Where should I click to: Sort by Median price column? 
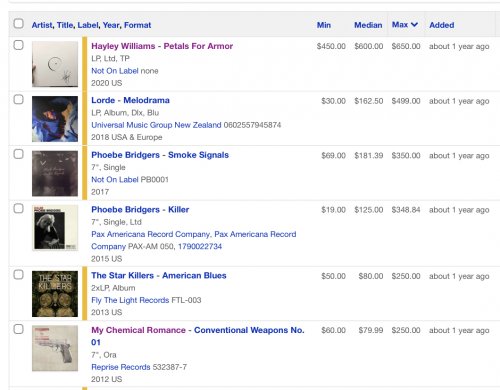[368, 25]
